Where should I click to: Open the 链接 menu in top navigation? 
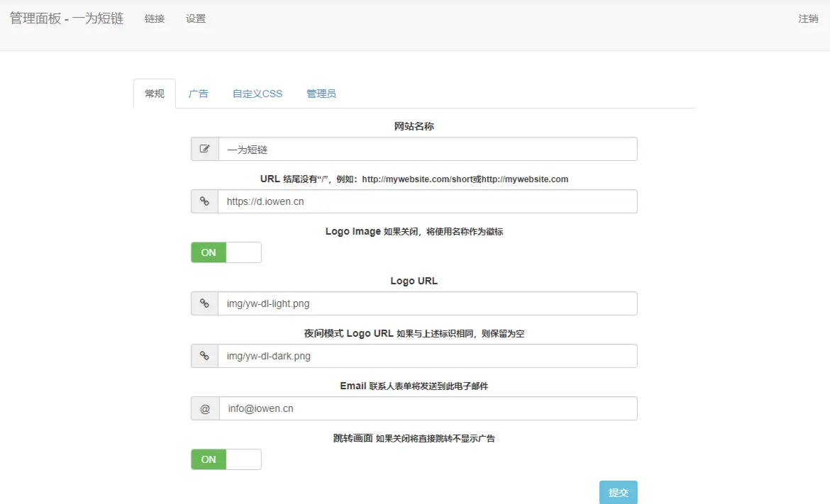click(155, 18)
